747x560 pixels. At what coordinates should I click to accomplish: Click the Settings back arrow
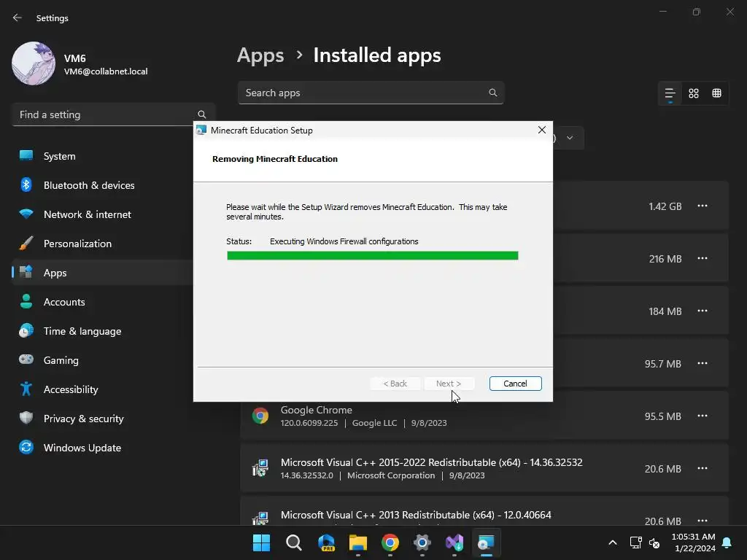18,17
